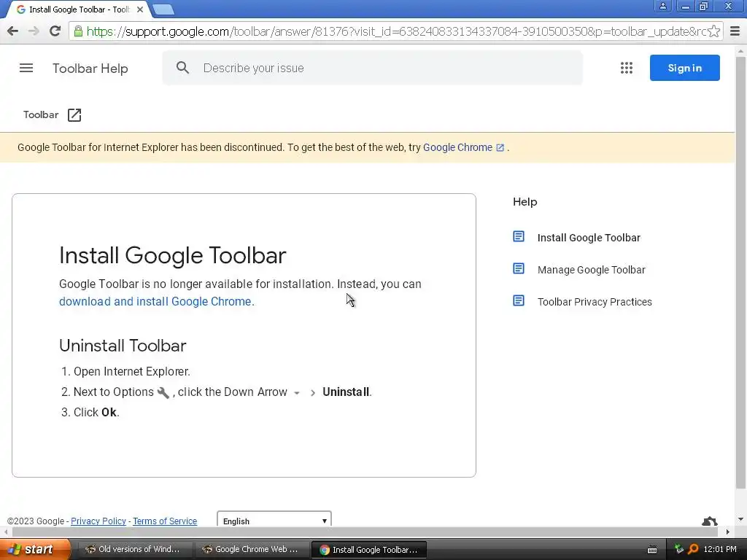
Task: Click the document icon beside Manage Google Toolbar
Action: pos(519,269)
